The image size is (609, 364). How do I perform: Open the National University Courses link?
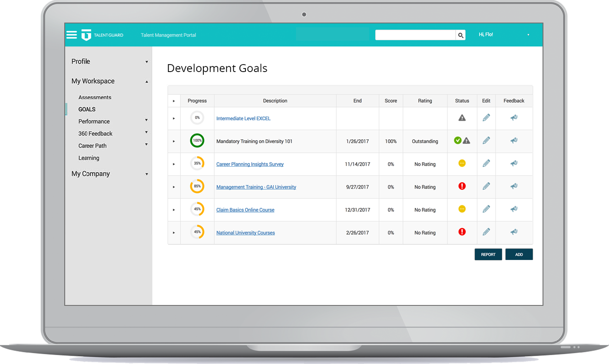pyautogui.click(x=245, y=233)
